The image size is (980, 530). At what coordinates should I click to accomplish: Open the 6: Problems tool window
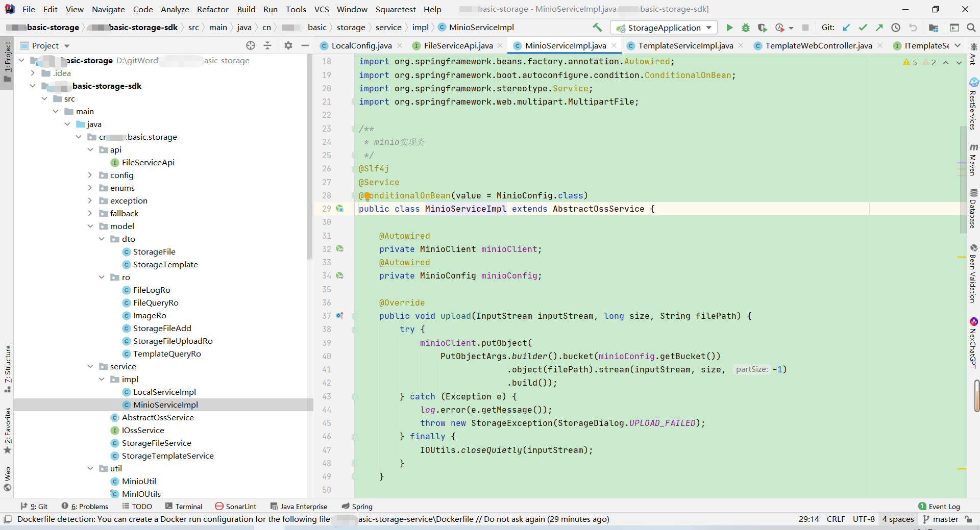[85, 507]
